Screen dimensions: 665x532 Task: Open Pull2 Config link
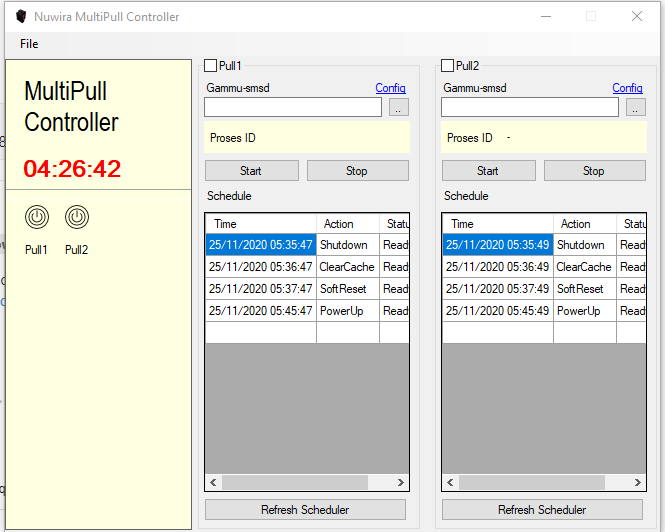627,88
